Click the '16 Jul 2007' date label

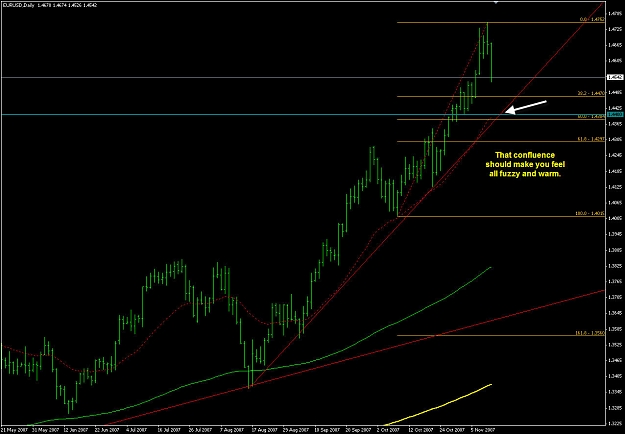tap(169, 430)
